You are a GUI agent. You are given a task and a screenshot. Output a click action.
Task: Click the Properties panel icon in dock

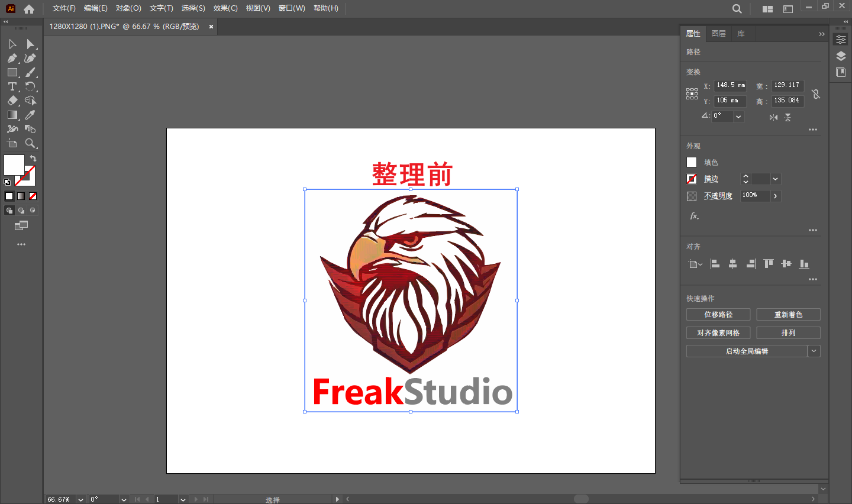pyautogui.click(x=841, y=40)
